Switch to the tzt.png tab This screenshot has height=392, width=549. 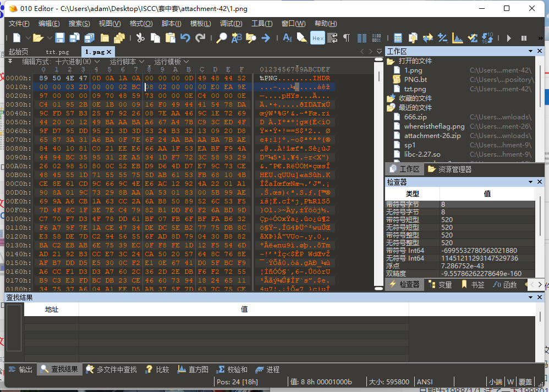click(57, 52)
